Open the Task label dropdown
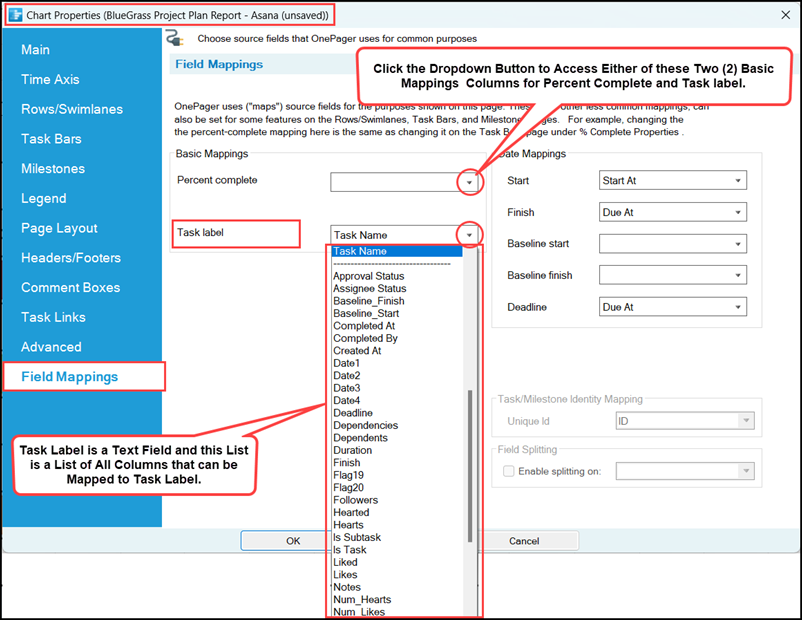 coord(468,234)
